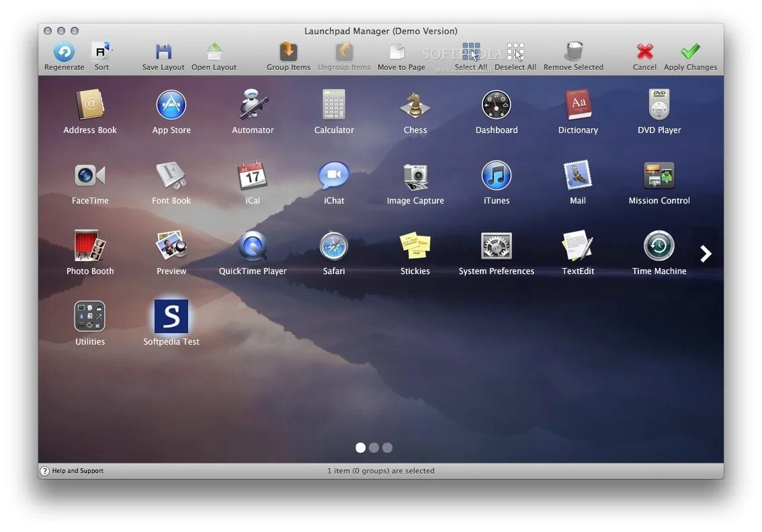
Task: Select the Safari icon
Action: (334, 246)
